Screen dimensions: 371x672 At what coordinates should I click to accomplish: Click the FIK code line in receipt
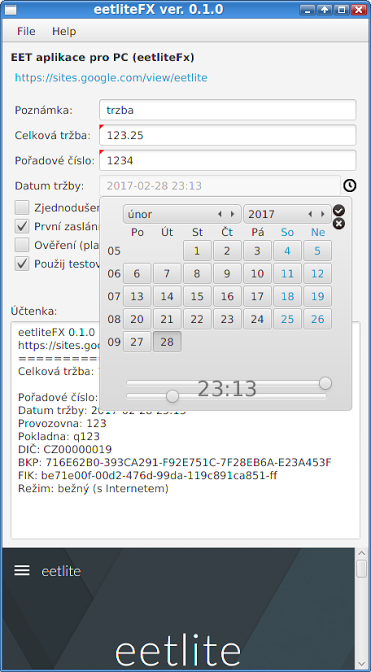(x=149, y=475)
